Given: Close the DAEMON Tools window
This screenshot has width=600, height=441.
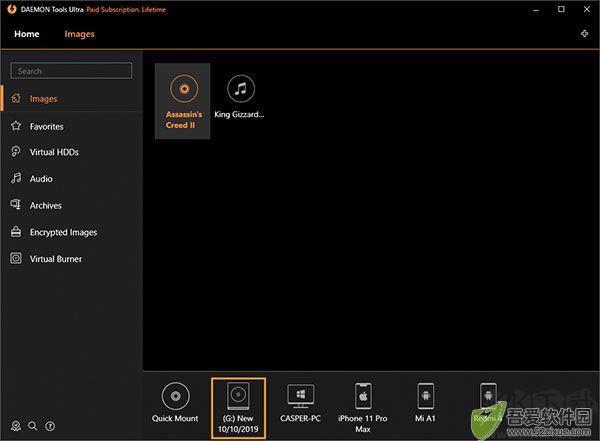Looking at the screenshot, I should tap(587, 9).
